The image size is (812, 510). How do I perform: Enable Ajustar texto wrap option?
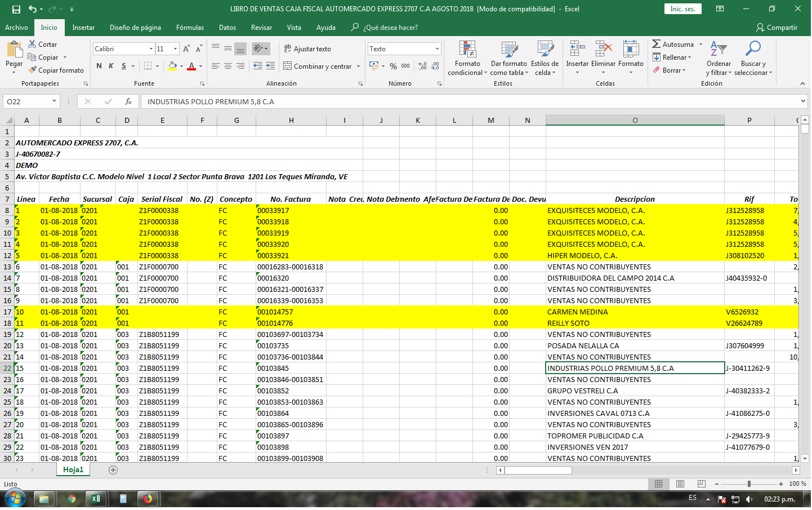tap(307, 49)
